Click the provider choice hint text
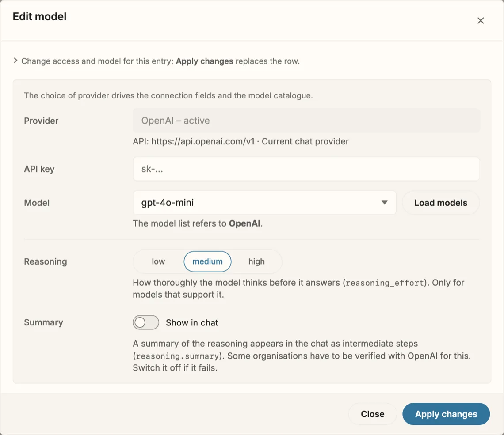Image resolution: width=504 pixels, height=435 pixels. click(x=168, y=96)
